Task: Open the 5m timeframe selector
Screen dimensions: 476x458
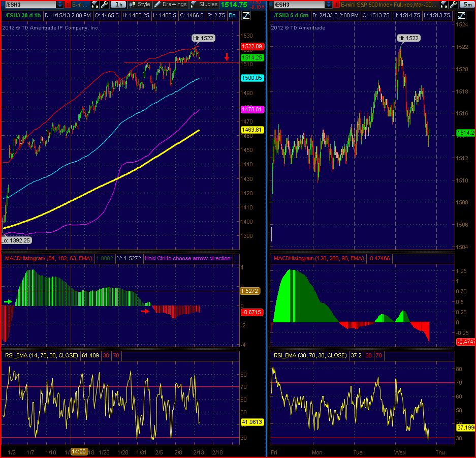Action: pyautogui.click(x=468, y=4)
